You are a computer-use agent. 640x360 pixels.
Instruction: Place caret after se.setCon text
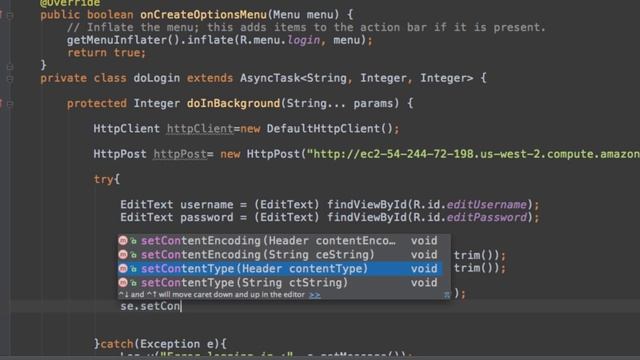(x=181, y=306)
